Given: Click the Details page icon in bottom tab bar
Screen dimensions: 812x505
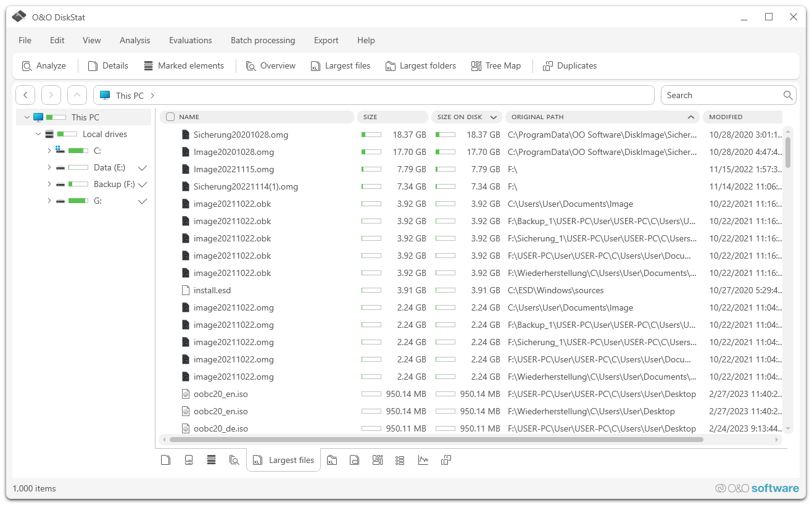Looking at the screenshot, I should (165, 460).
